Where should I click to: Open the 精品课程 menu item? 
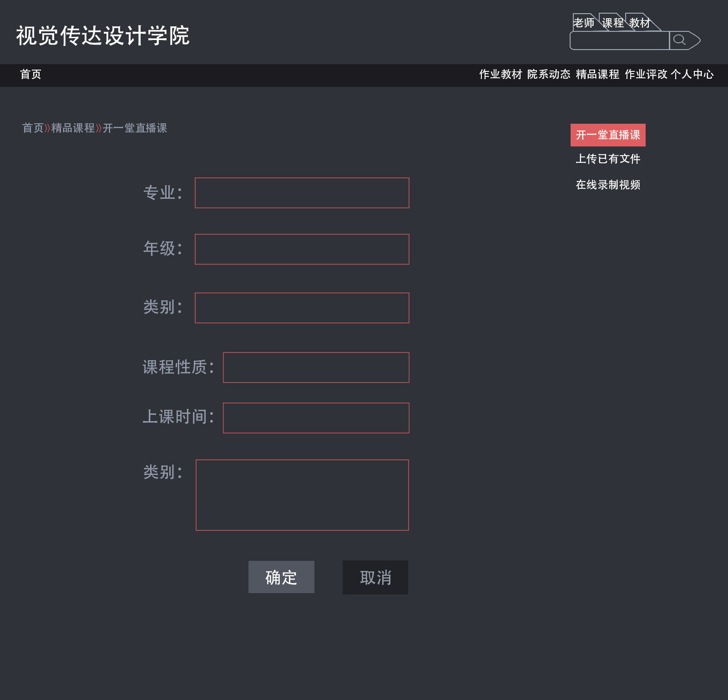(597, 74)
